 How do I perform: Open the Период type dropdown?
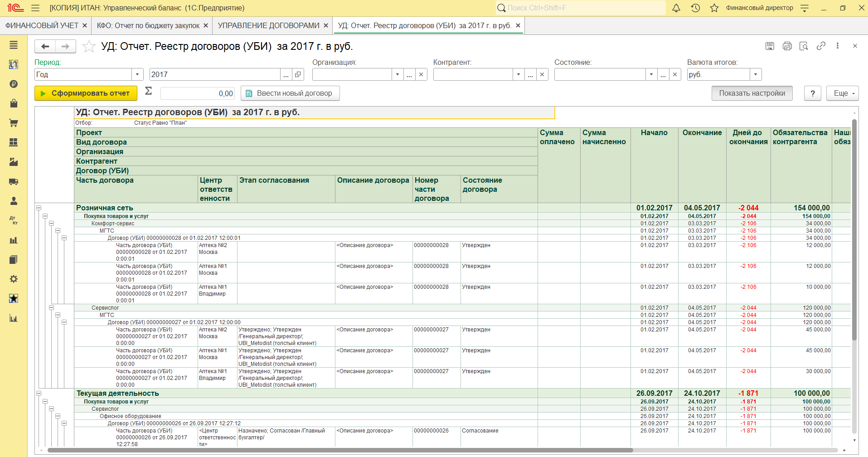(x=137, y=74)
